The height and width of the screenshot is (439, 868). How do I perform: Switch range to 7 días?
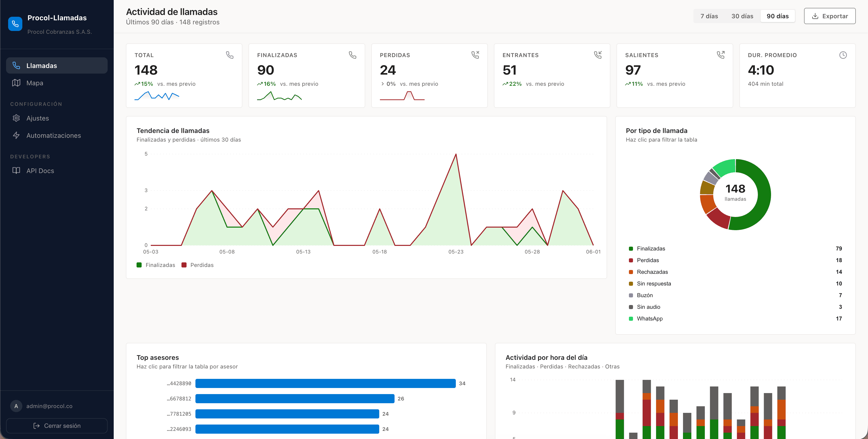(x=709, y=16)
